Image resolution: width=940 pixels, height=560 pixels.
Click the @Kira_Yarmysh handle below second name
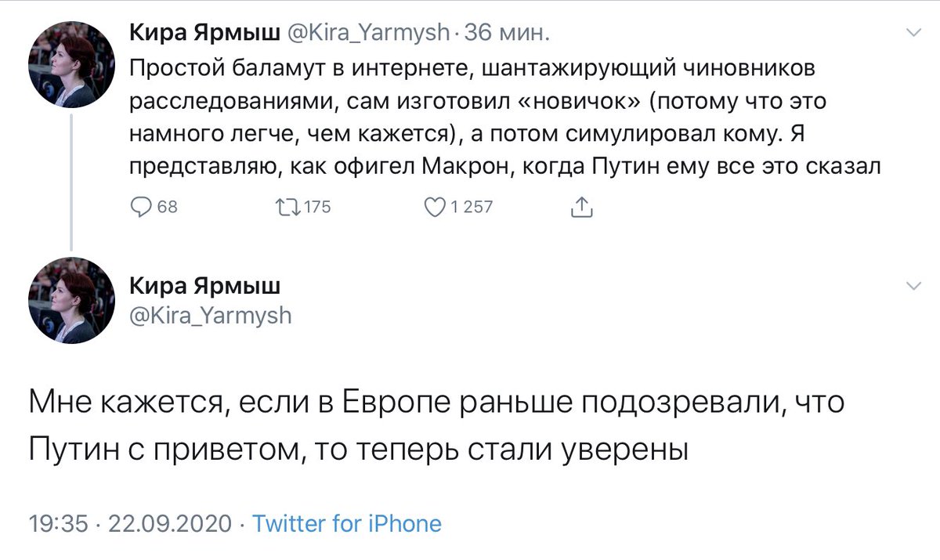209,315
